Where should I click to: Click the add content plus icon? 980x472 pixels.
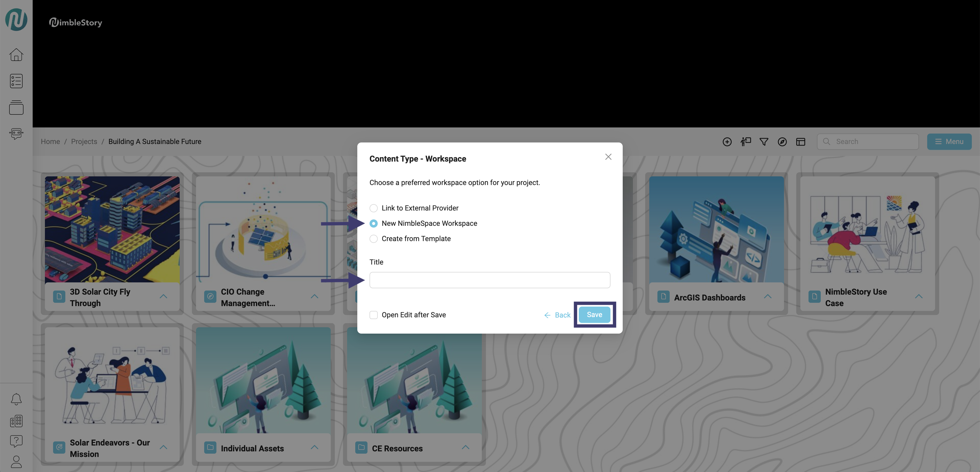[x=727, y=142]
